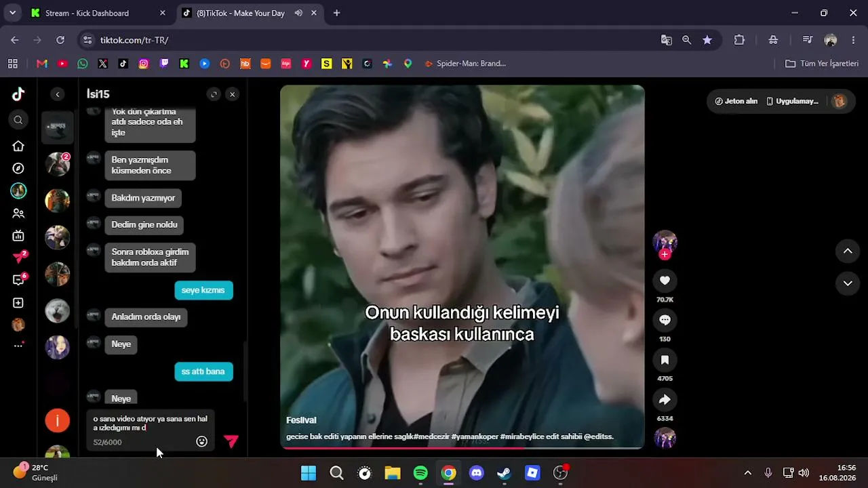868x488 pixels.
Task: Expand the chat panel to full size
Action: (214, 94)
